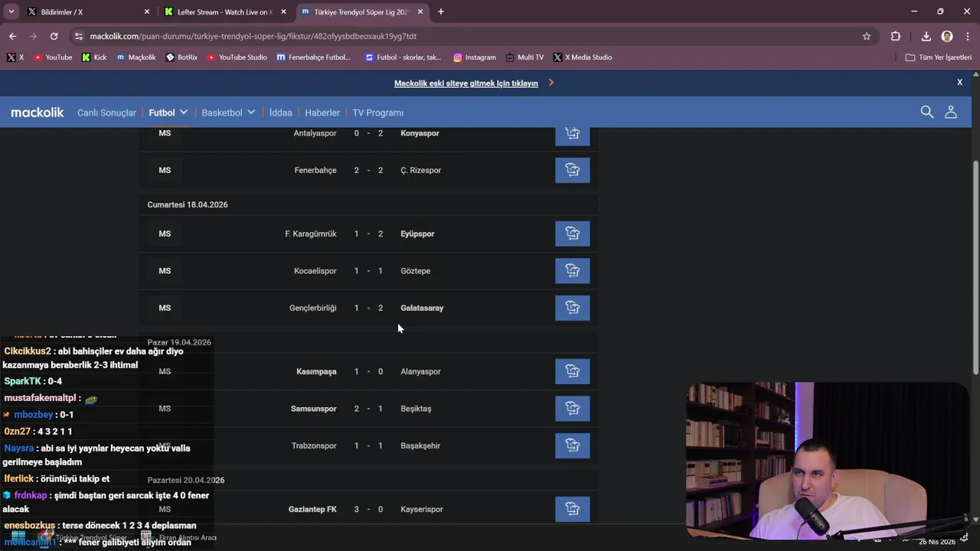Open jersey icon for F. Karagümrük - Eyüpspor match
The height and width of the screenshot is (551, 980).
572,233
